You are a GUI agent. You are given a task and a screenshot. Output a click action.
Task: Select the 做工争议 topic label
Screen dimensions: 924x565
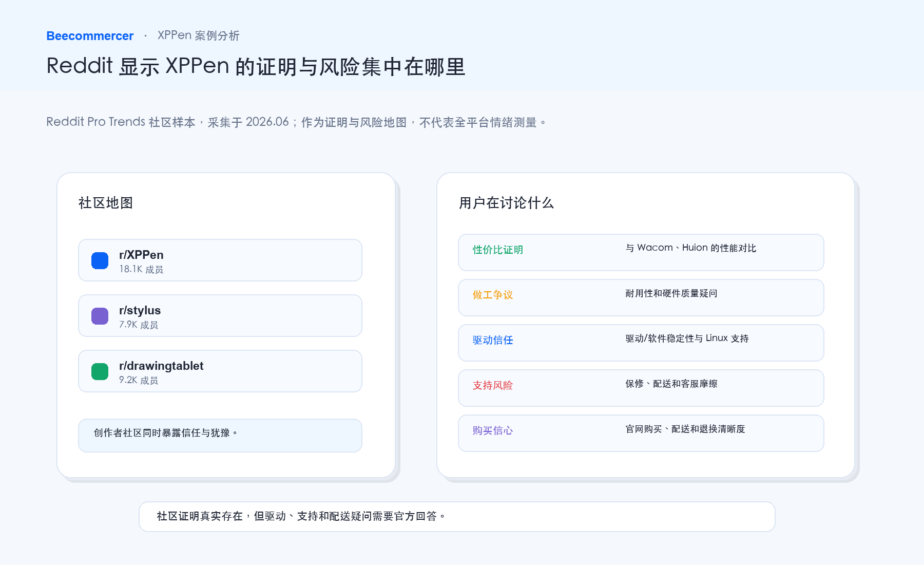(x=493, y=295)
